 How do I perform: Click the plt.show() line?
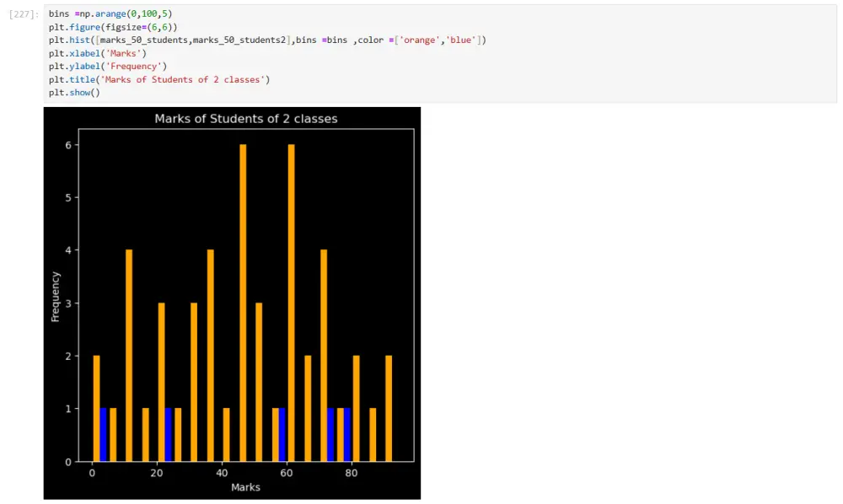(x=74, y=93)
